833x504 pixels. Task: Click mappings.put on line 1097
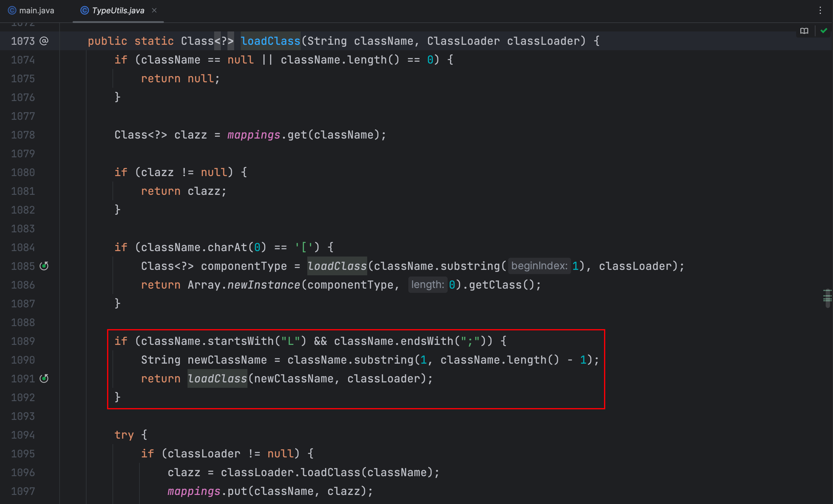pyautogui.click(x=207, y=491)
